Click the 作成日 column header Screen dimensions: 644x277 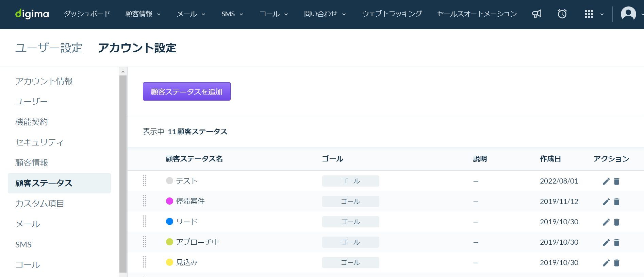550,159
